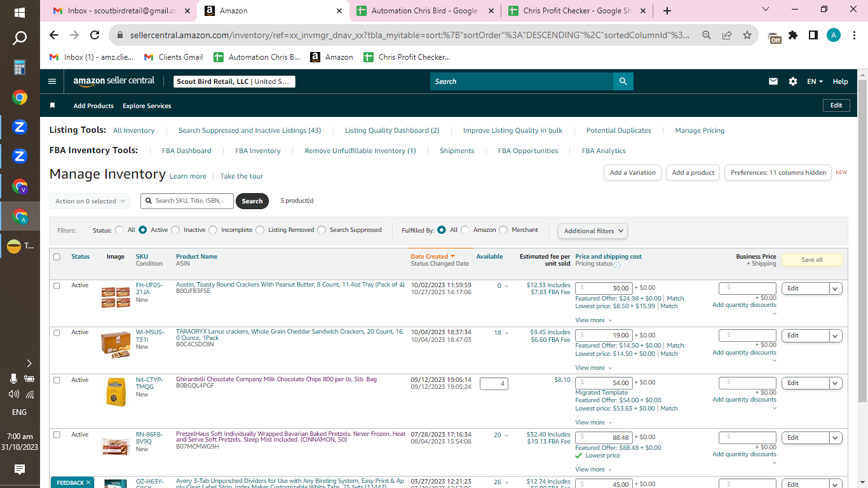Viewport: 868px width, 488px height.
Task: Close the FEEDBACK tab with the X
Action: click(x=88, y=483)
